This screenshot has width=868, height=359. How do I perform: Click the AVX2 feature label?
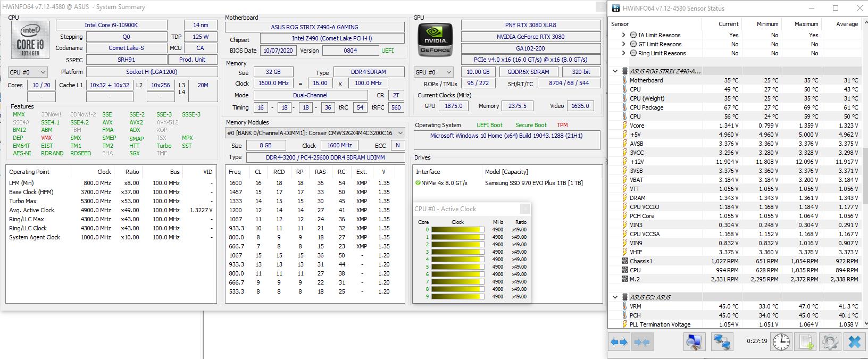(136, 122)
